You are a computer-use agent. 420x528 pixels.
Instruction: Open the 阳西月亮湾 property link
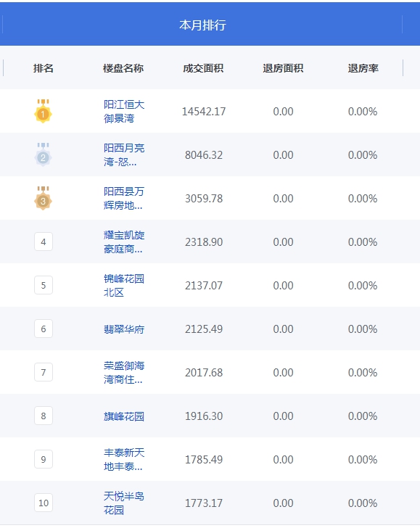(x=124, y=154)
